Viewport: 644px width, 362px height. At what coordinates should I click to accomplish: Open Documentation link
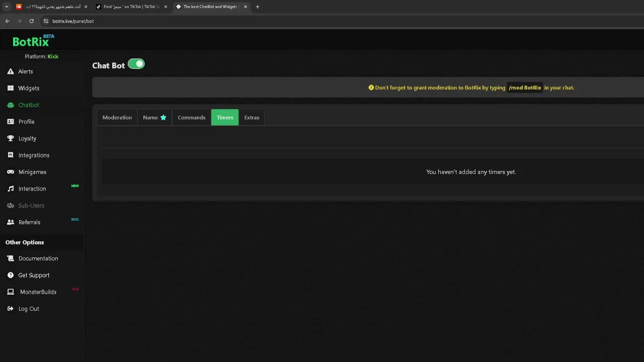(x=38, y=258)
